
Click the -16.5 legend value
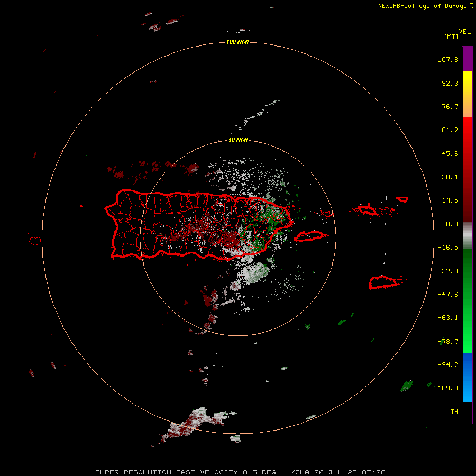tap(448, 248)
